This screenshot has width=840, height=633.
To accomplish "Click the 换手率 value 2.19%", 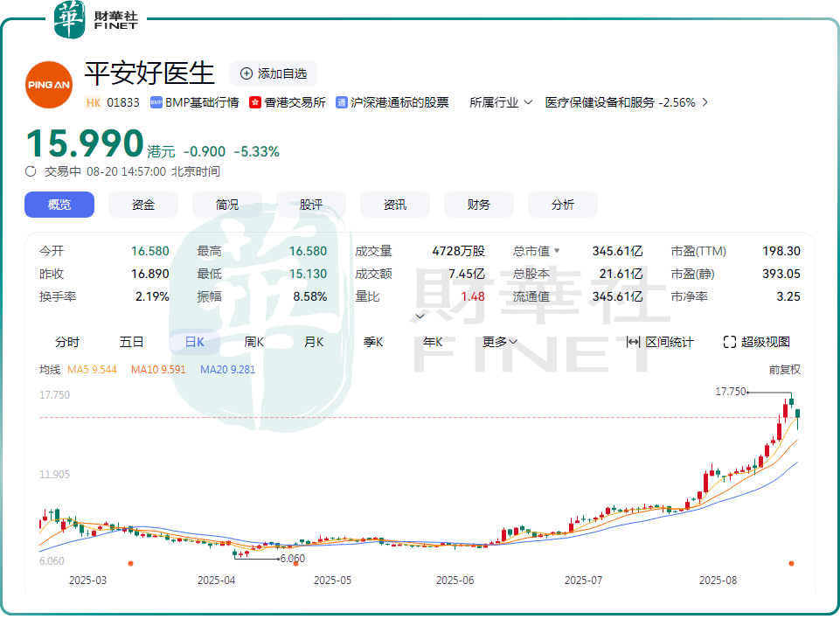I will pyautogui.click(x=152, y=296).
